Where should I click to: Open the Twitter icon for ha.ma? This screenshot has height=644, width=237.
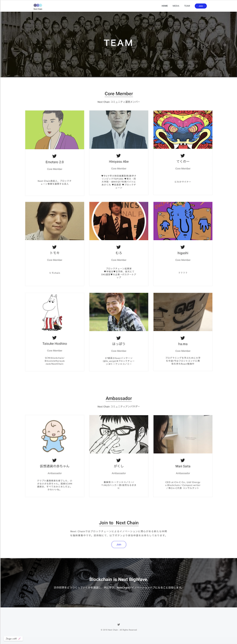point(183,338)
